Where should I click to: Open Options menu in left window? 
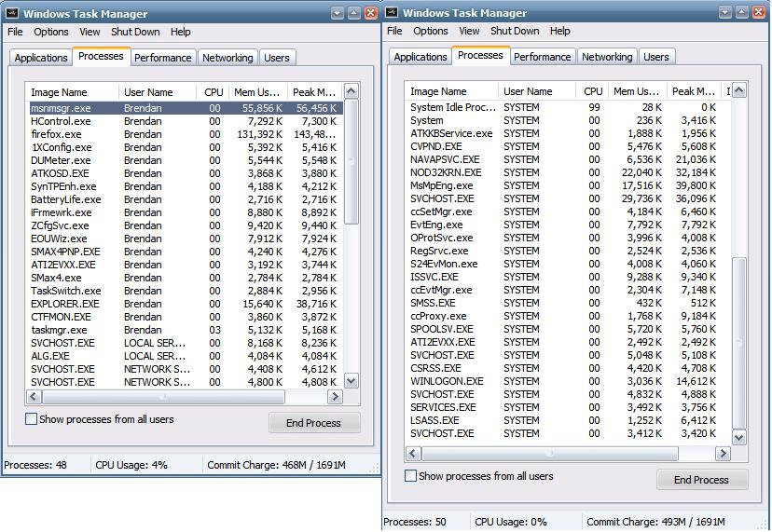[51, 32]
